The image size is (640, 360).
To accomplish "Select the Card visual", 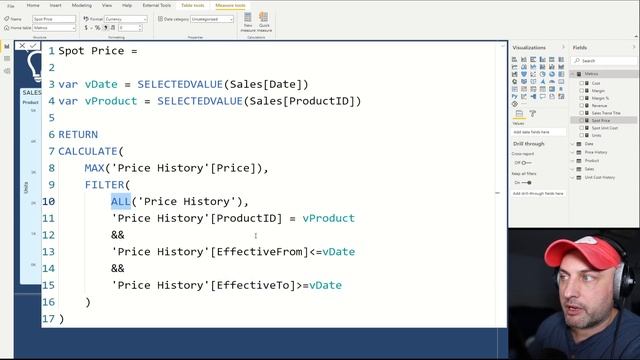I will click(561, 81).
